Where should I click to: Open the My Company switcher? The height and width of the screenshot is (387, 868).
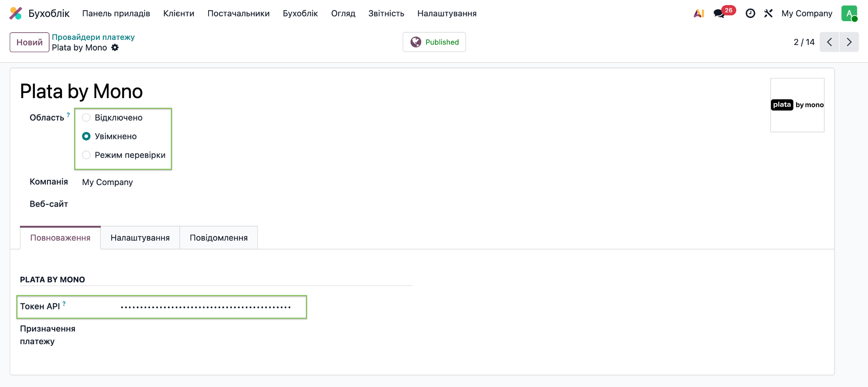[807, 13]
